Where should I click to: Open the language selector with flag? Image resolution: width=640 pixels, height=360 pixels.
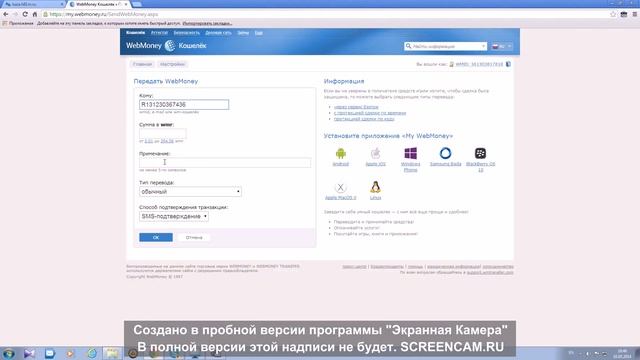[502, 47]
